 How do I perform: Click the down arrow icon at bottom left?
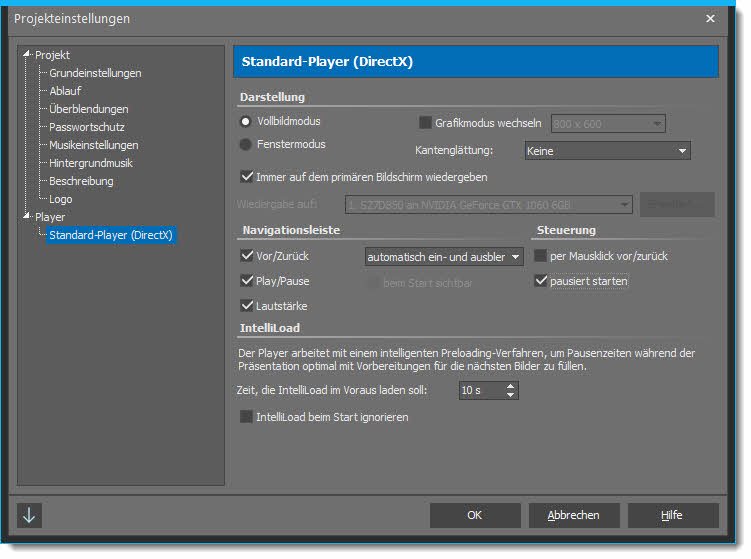tap(30, 515)
